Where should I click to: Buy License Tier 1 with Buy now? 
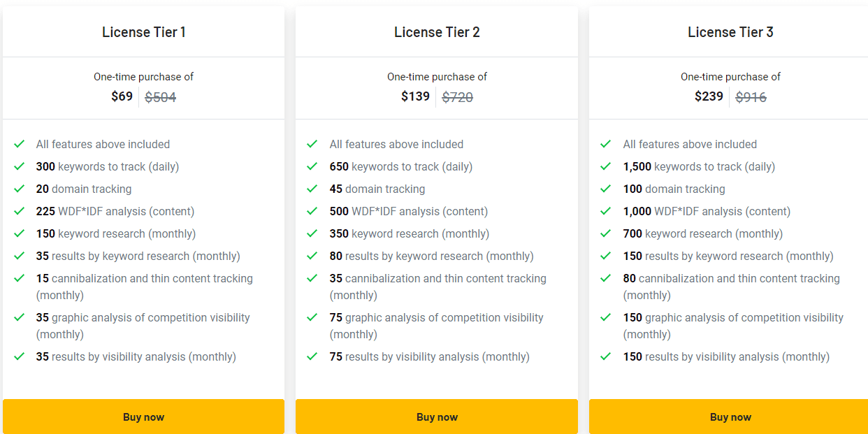click(x=143, y=417)
